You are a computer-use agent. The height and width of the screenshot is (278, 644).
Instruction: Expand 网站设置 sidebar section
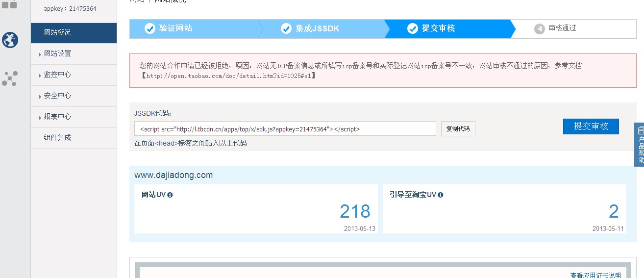point(74,53)
